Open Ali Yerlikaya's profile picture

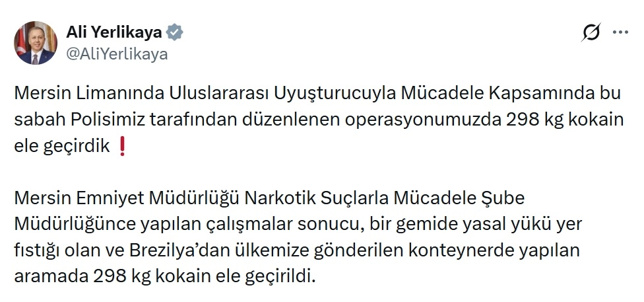[36, 43]
